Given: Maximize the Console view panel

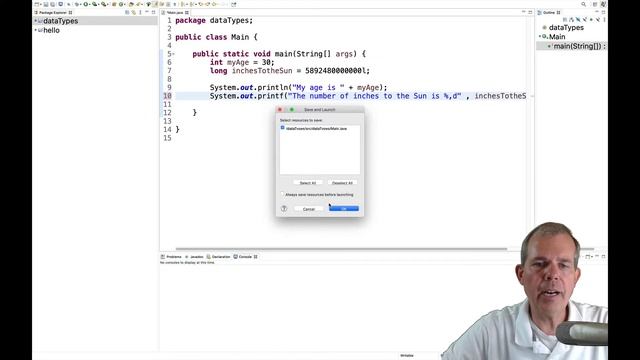Looking at the screenshot, I should click(x=603, y=256).
